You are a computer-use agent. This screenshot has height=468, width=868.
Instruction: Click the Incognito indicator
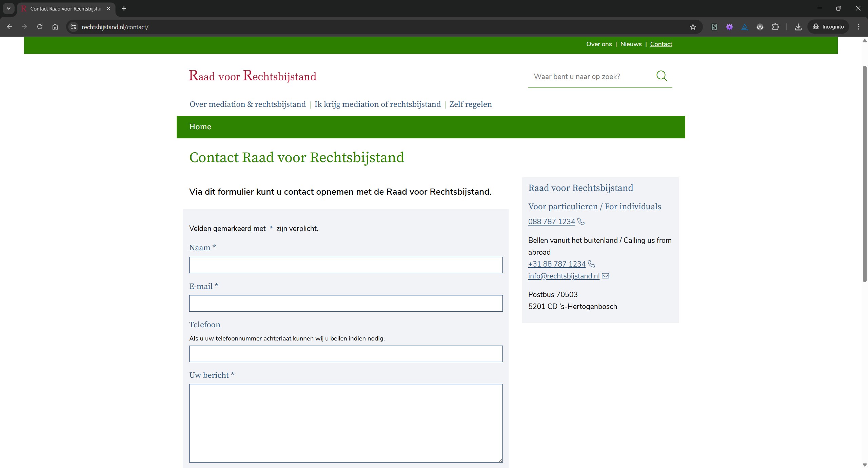tap(828, 27)
